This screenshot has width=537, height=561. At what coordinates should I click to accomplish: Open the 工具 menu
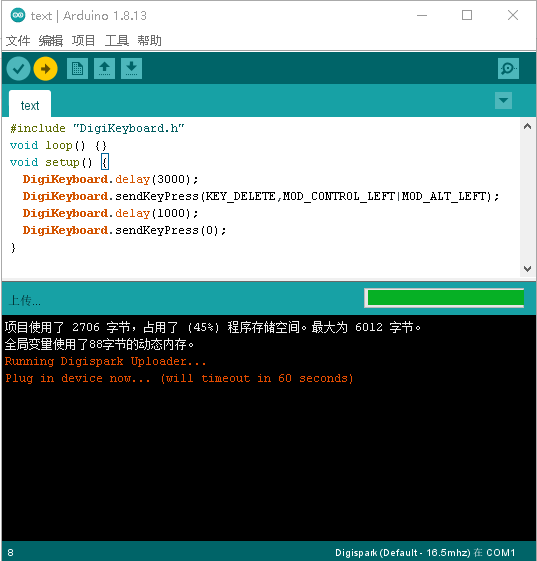(x=117, y=40)
